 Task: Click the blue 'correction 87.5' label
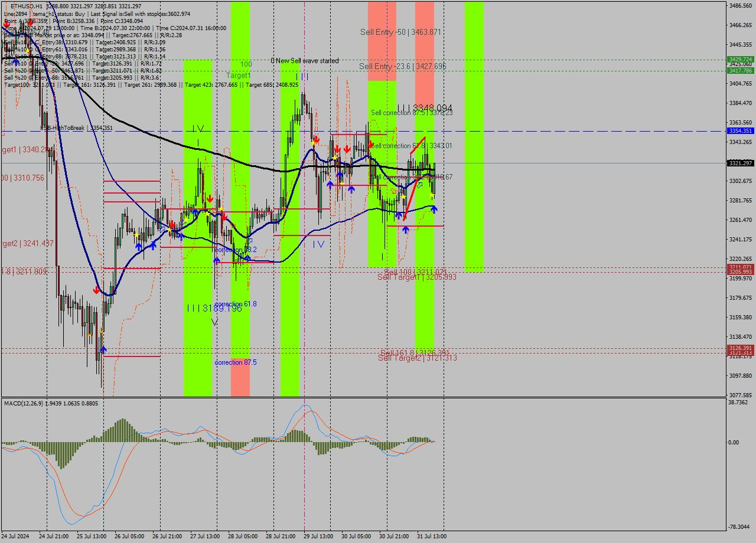pyautogui.click(x=236, y=362)
